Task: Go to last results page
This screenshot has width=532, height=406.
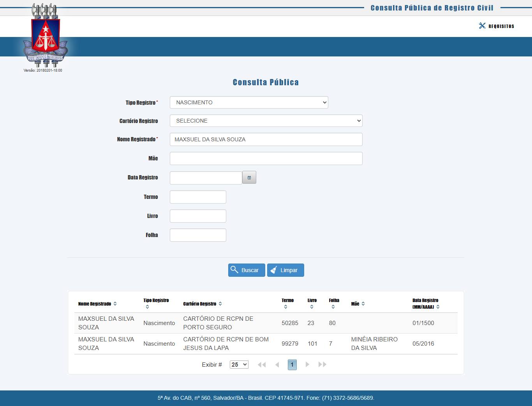Action: (322, 365)
